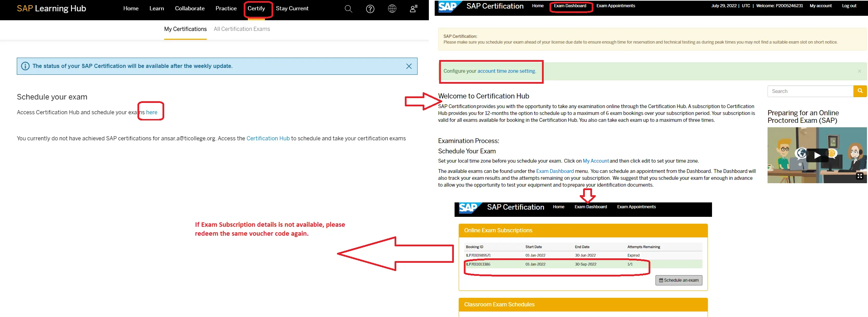Follow the My Account link in Schedule Your Exam

coord(596,161)
